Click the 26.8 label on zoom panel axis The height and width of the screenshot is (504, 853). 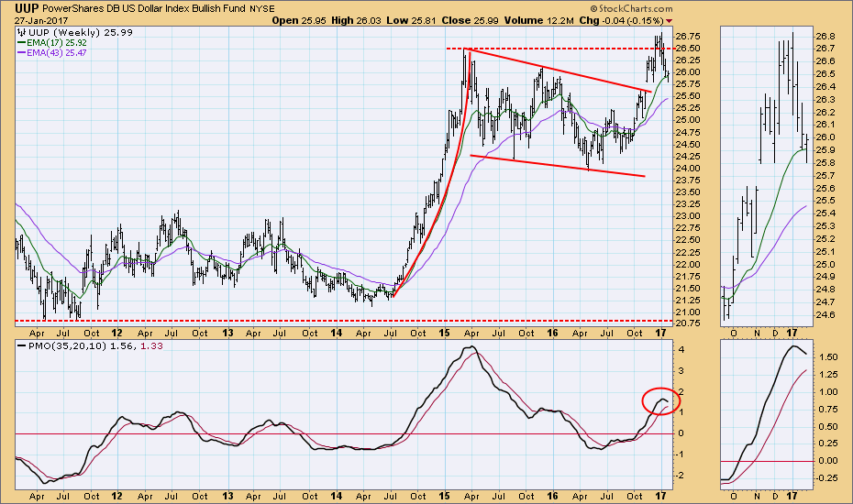pos(825,37)
